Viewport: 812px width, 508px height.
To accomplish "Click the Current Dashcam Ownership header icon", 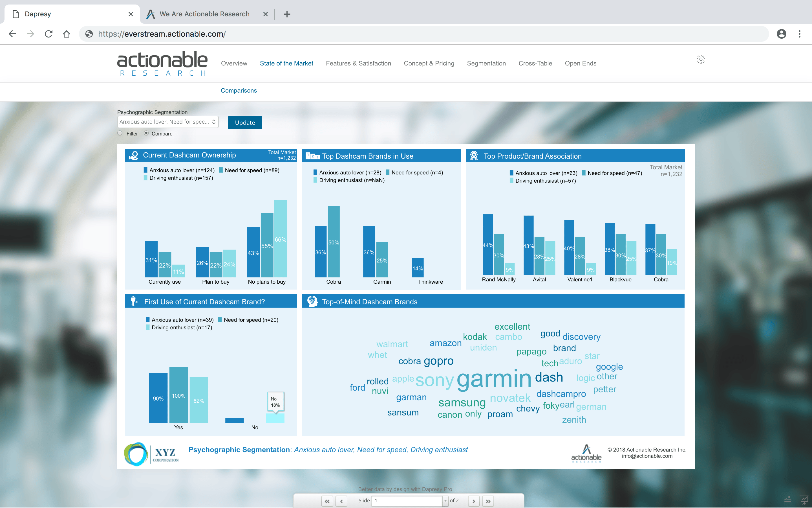I will click(134, 155).
